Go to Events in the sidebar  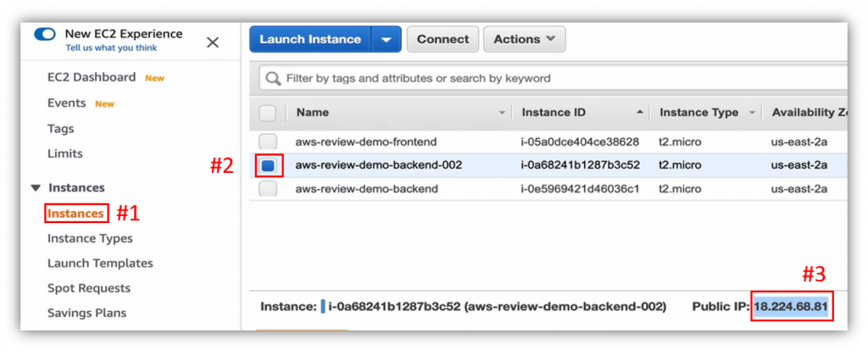66,103
